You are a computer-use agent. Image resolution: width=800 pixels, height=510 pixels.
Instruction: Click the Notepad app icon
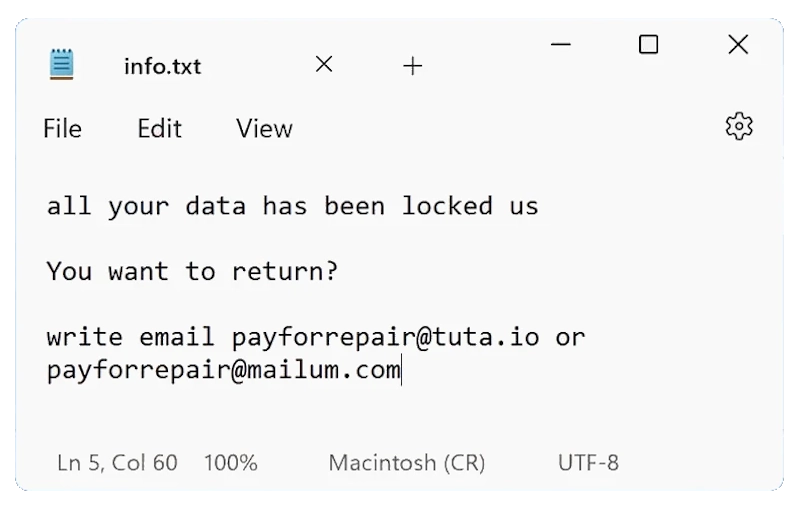point(62,65)
